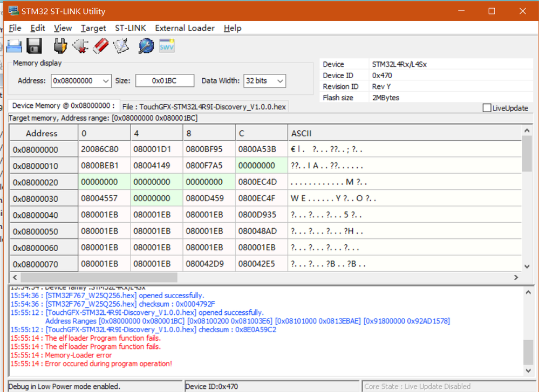Open the Target menu

click(93, 28)
